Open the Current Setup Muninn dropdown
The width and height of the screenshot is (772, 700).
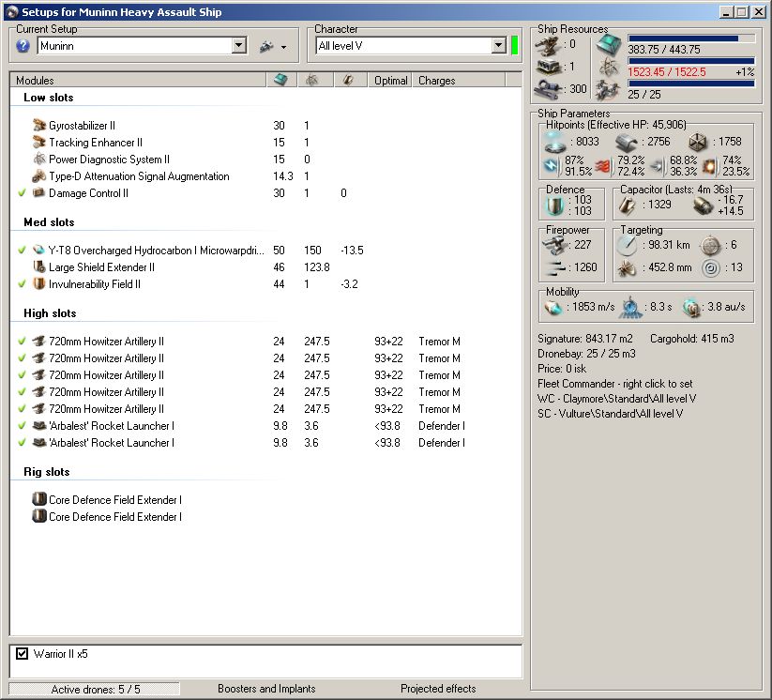[238, 46]
